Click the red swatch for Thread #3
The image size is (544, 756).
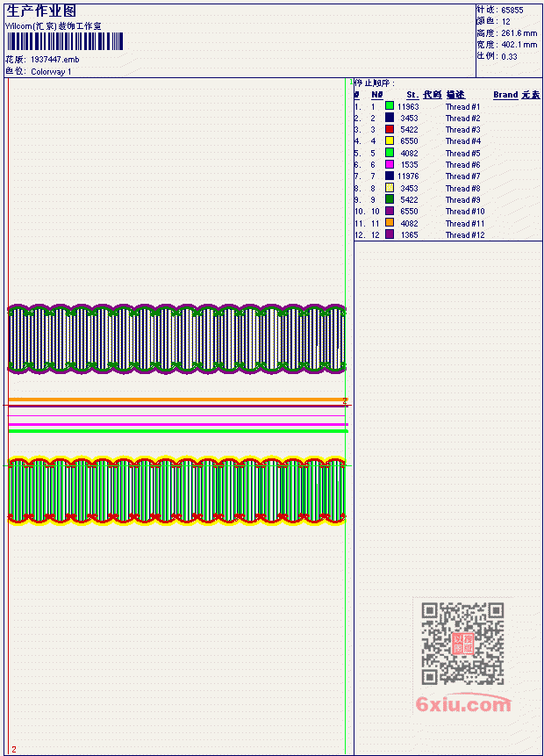point(390,129)
